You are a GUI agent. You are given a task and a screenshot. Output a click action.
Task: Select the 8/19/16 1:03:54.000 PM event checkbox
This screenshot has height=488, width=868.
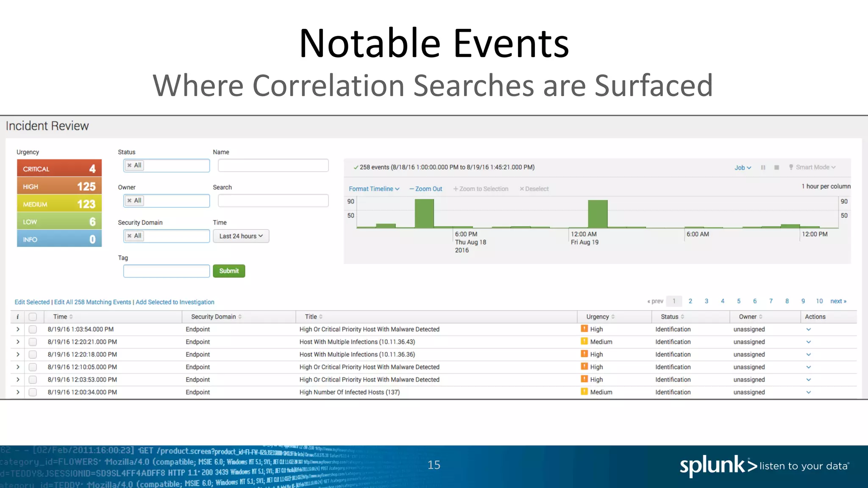click(33, 329)
